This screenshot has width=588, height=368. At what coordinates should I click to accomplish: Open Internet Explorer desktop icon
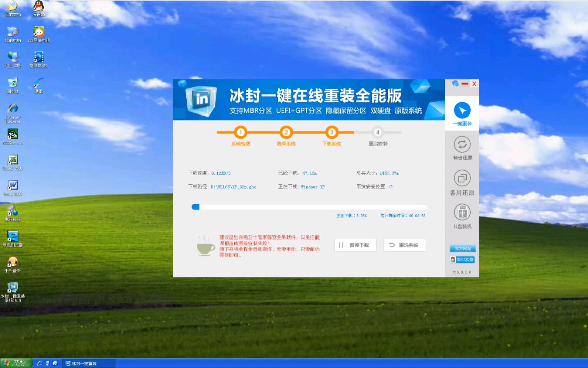point(13,113)
